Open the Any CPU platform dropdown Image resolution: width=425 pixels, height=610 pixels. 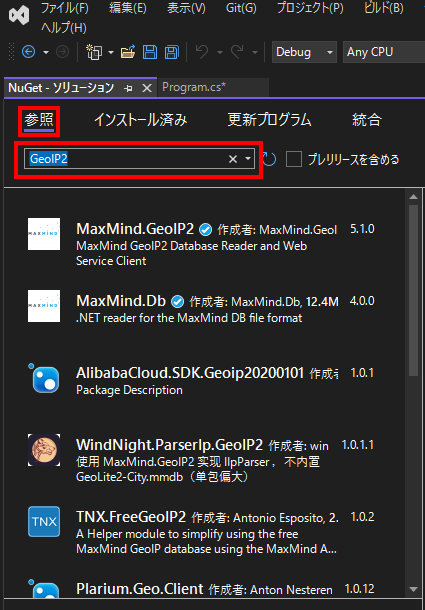pyautogui.click(x=383, y=52)
